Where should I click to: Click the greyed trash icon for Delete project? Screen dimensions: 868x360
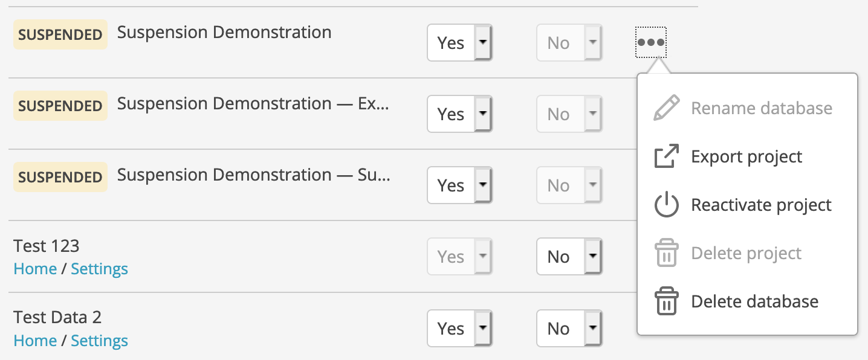pos(667,252)
